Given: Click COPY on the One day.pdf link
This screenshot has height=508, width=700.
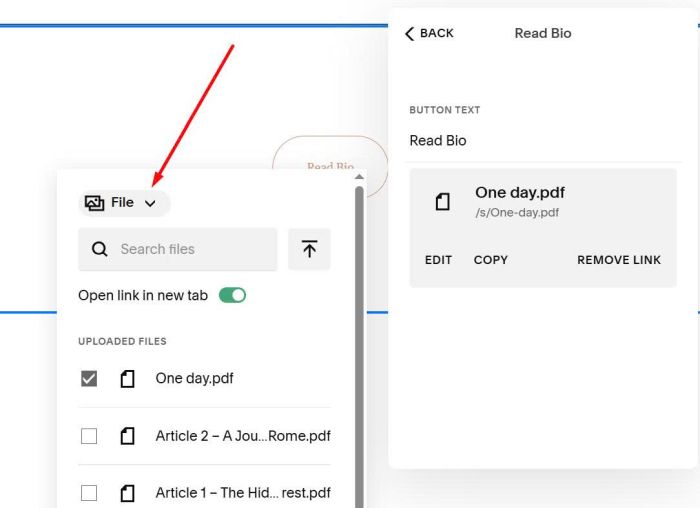Looking at the screenshot, I should coord(491,260).
